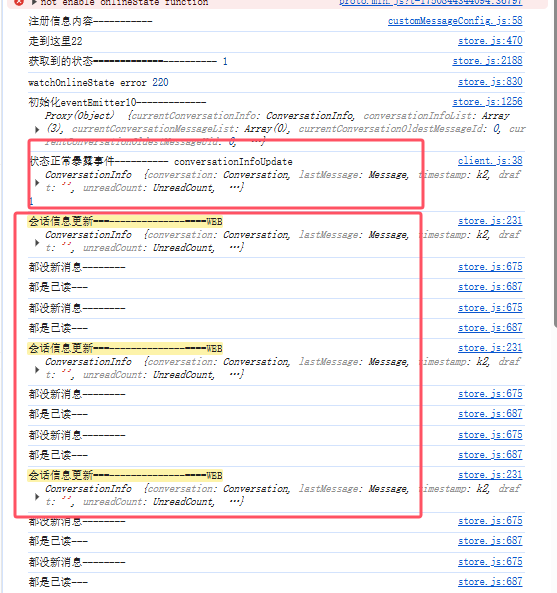Click the first highlighted 会话信息更新 WEB message
Image resolution: width=557 pixels, height=593 pixels.
[125, 221]
